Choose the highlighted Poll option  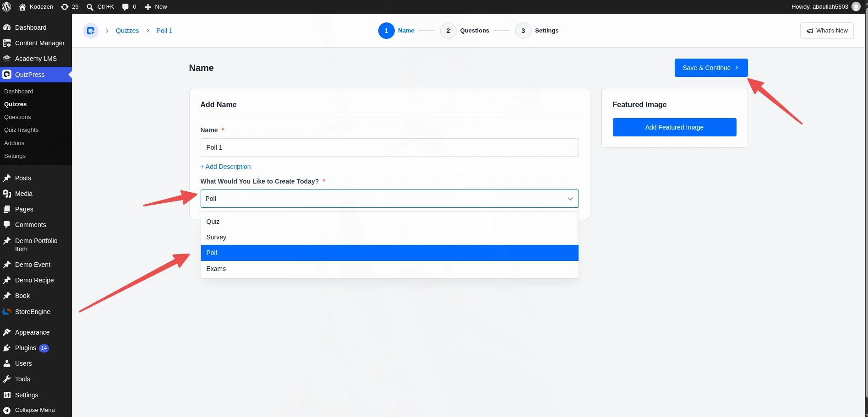coord(389,253)
